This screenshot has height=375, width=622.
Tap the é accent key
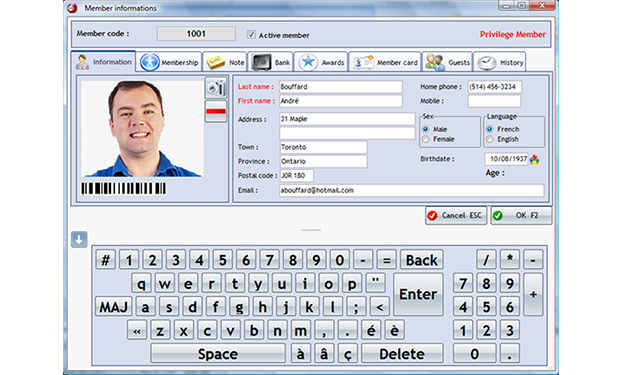(371, 330)
